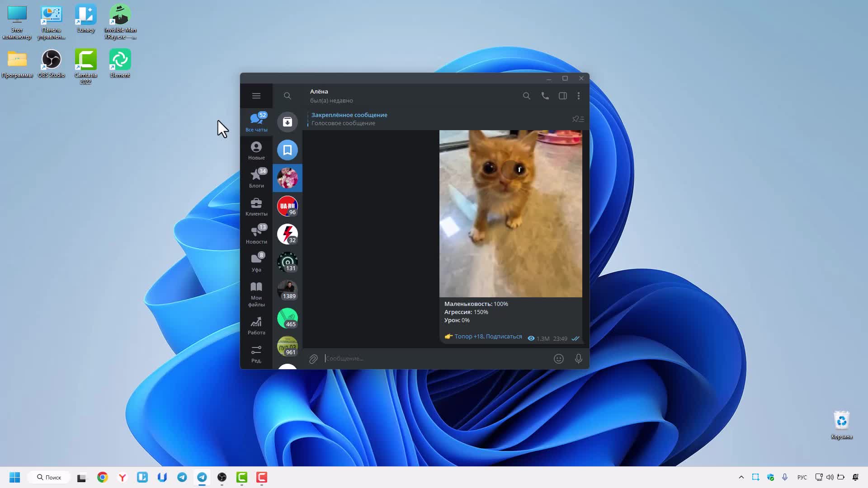
Task: Record a voice message with the microphone icon
Action: tap(579, 358)
